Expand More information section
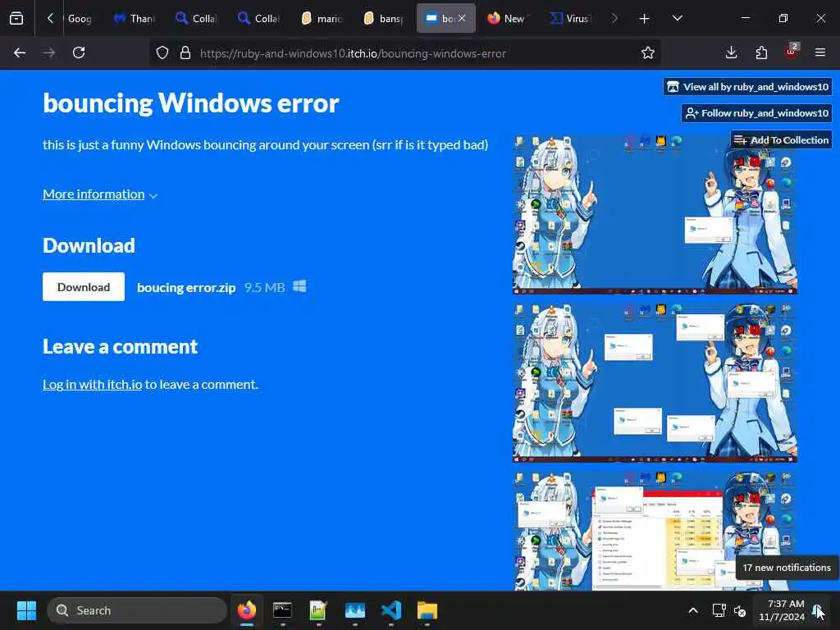 coord(100,194)
